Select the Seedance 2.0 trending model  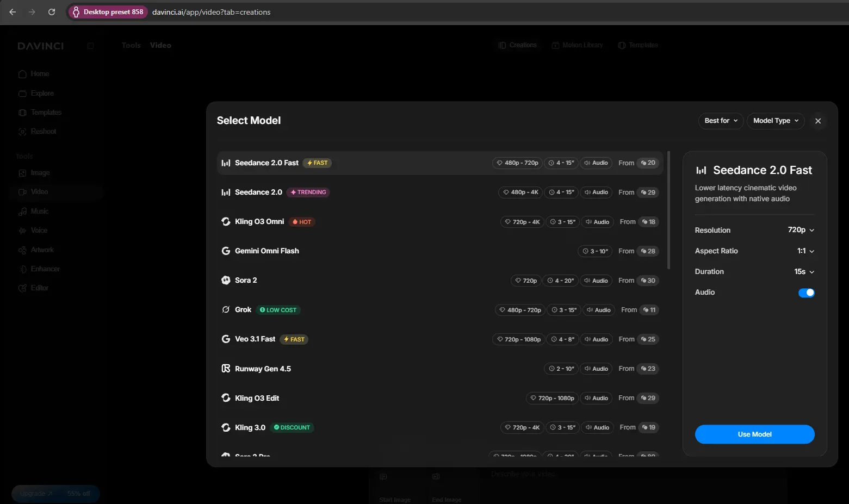pyautogui.click(x=439, y=192)
